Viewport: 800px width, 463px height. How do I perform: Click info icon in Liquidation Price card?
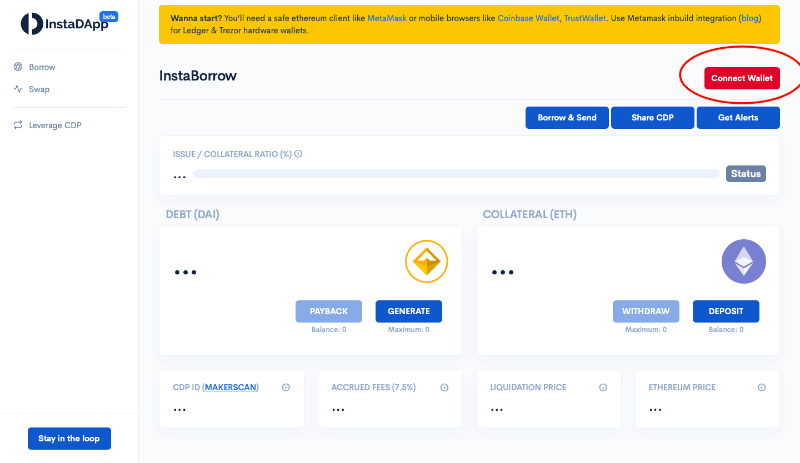click(x=602, y=387)
